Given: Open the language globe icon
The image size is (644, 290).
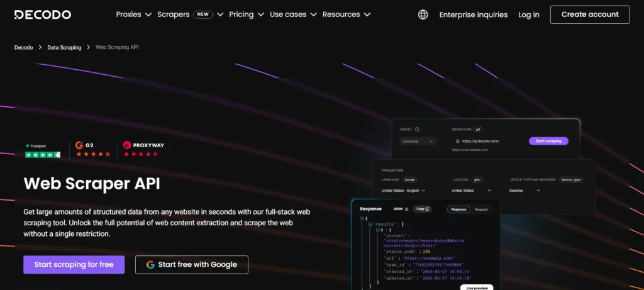Looking at the screenshot, I should coord(423,14).
